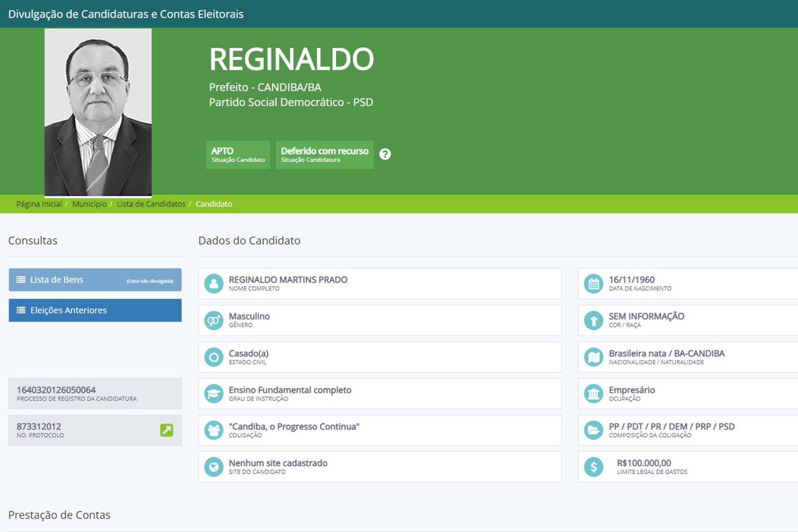The width and height of the screenshot is (798, 532).
Task: Click the name REGINALDO MARTINS PRADO
Action: pyautogui.click(x=288, y=280)
